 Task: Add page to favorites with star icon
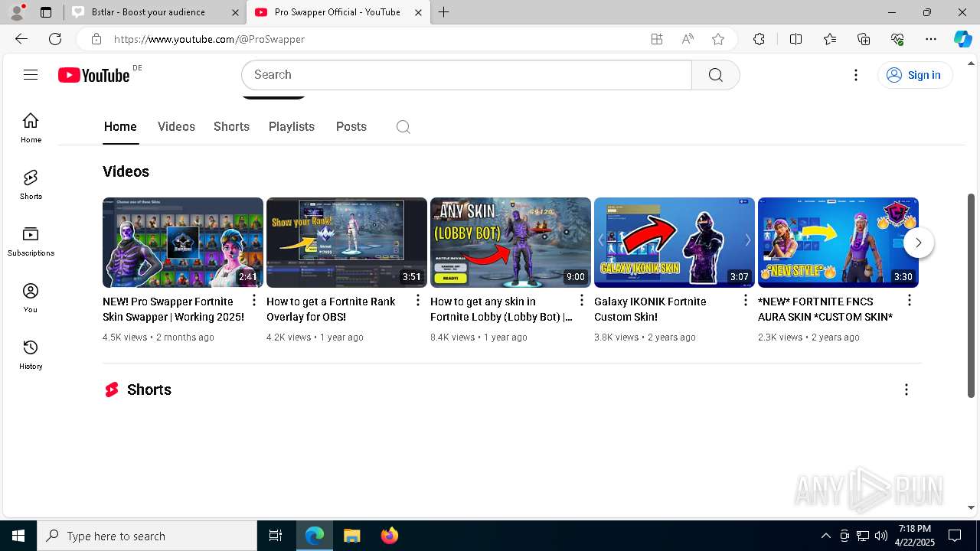click(717, 39)
